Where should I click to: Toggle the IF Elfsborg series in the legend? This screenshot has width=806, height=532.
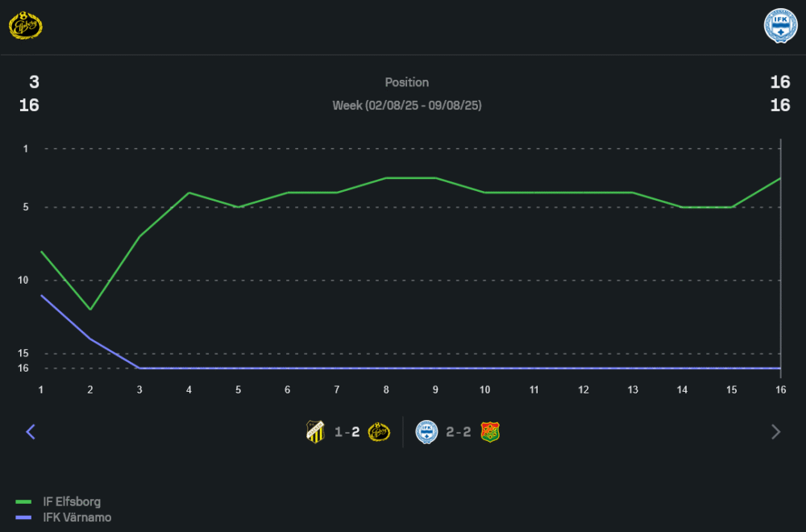[x=72, y=501]
